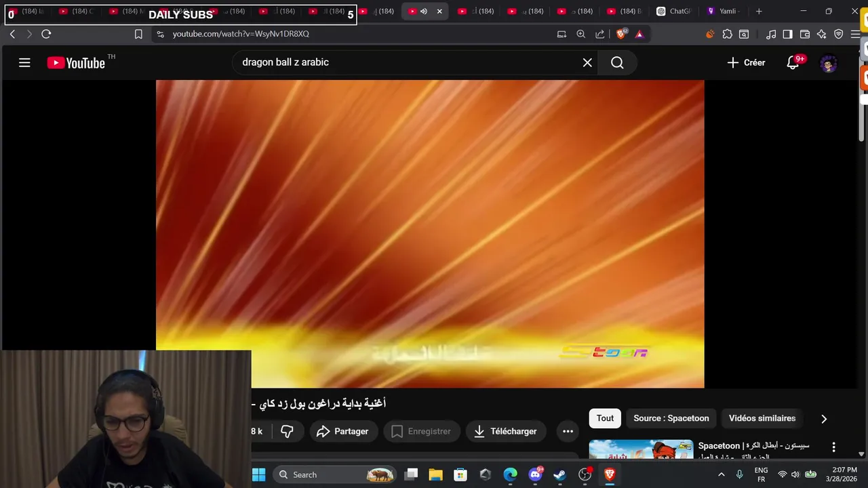
Task: Click the address bar URL
Action: click(241, 34)
